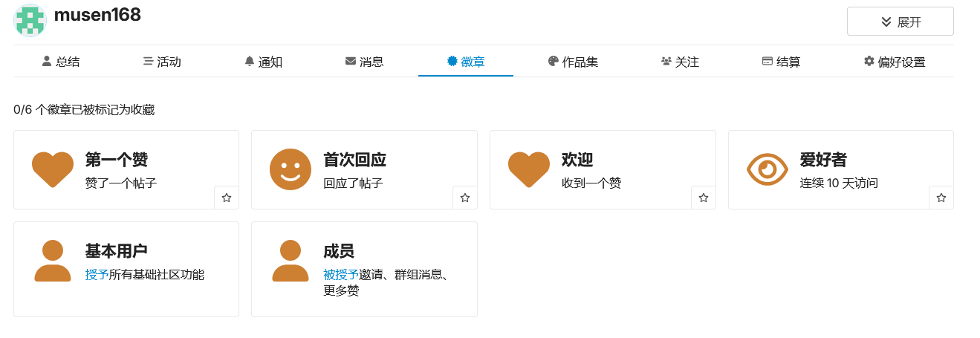This screenshot has height=338, width=980.
Task: Toggle favorite star on 欢迎 badge
Action: pyautogui.click(x=704, y=198)
